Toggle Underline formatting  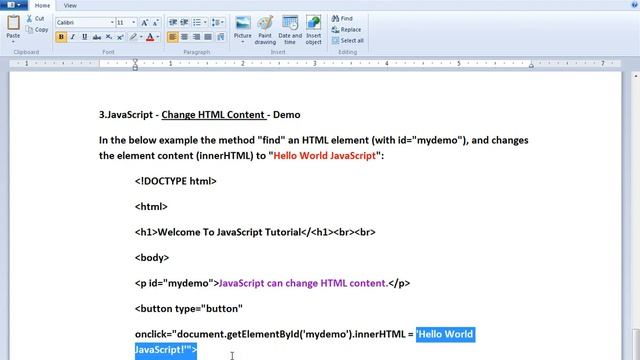(84, 37)
